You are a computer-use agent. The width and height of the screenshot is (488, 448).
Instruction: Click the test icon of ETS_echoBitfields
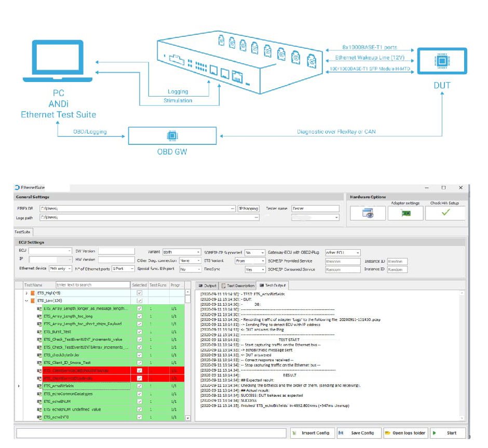39,386
